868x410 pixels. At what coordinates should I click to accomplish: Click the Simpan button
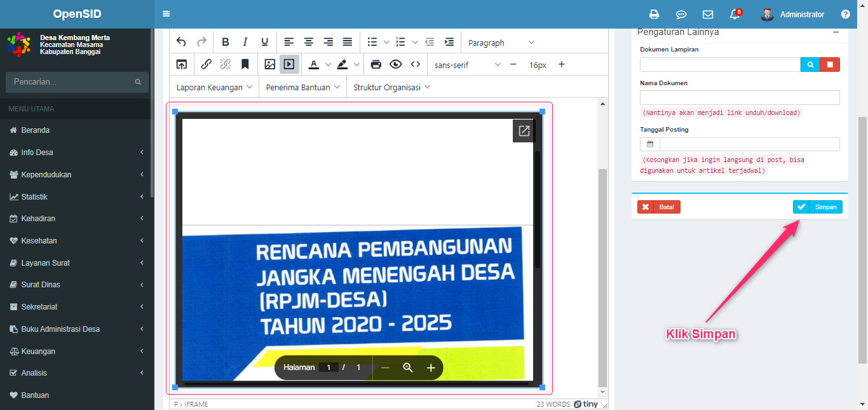(818, 207)
